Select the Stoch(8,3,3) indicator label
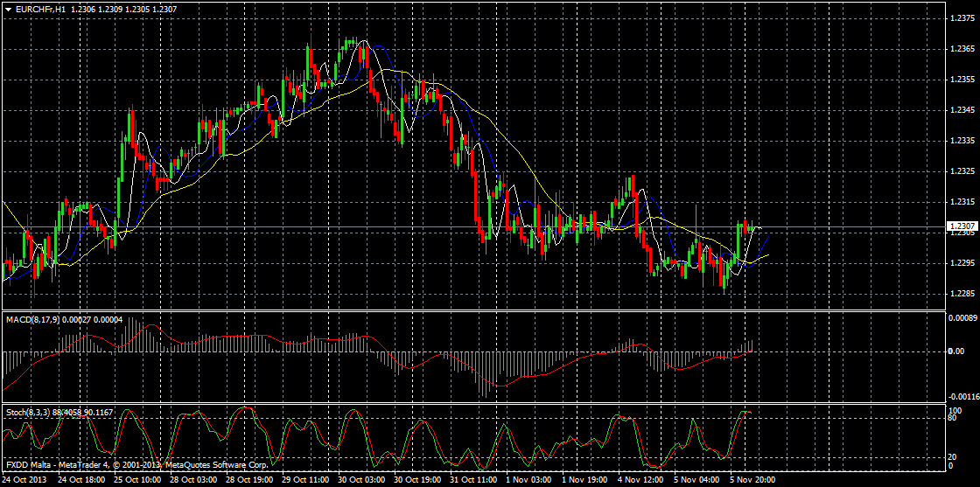 29,411
